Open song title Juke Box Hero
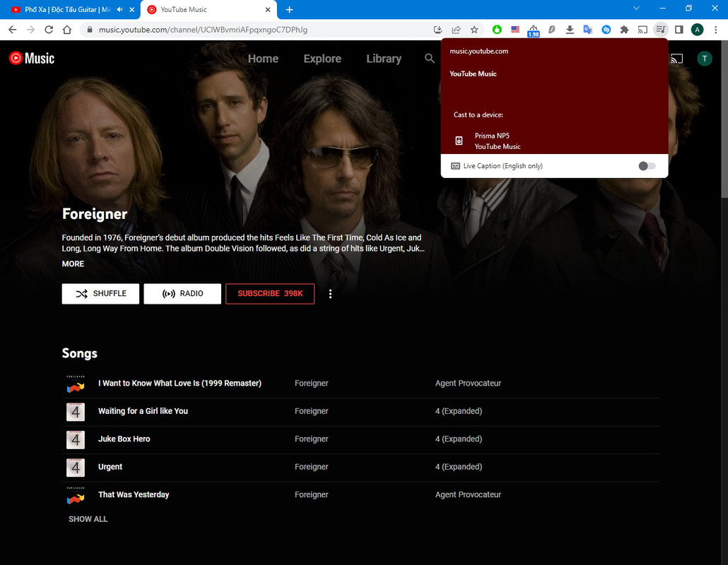Viewport: 728px width, 565px height. coord(124,439)
